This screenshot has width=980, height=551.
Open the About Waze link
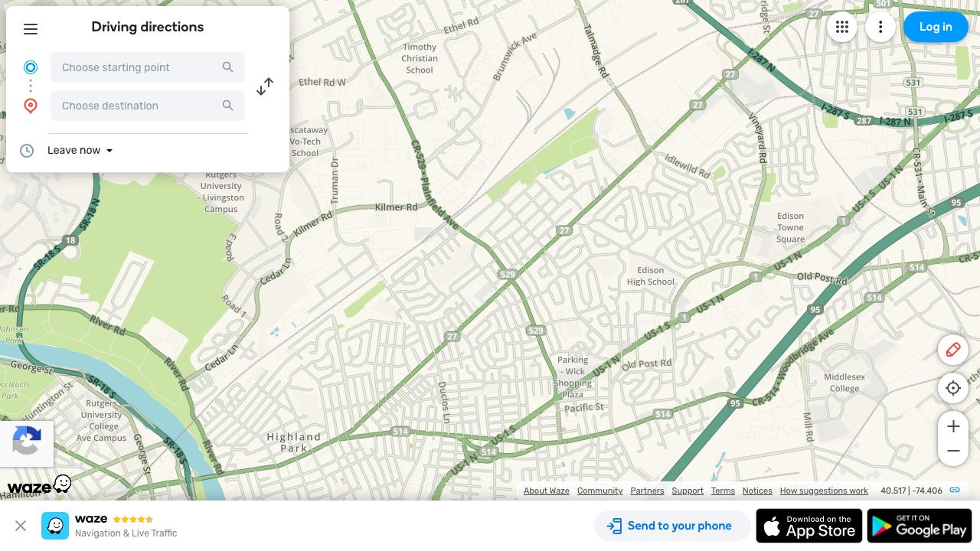click(x=547, y=491)
